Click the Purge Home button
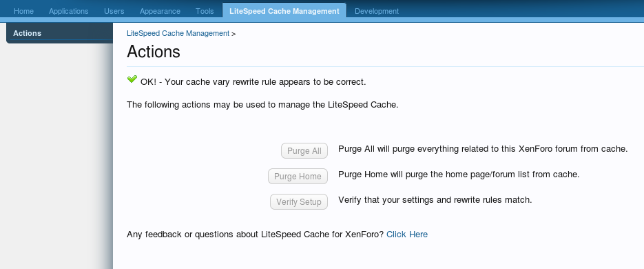 click(x=298, y=177)
